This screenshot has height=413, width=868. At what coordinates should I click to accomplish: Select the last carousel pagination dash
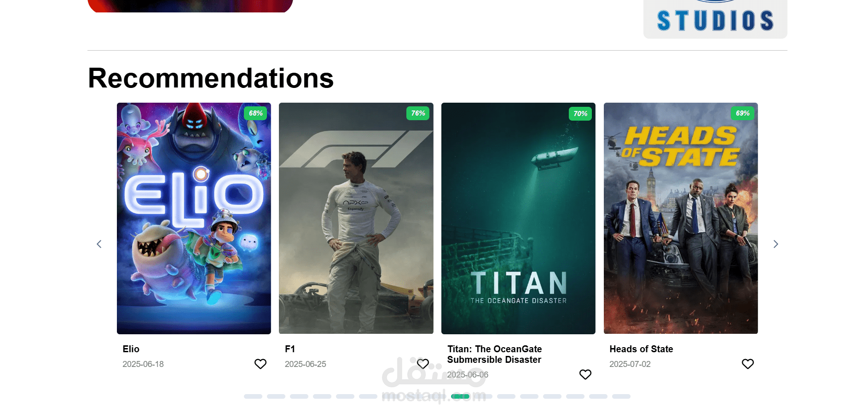[x=621, y=396]
